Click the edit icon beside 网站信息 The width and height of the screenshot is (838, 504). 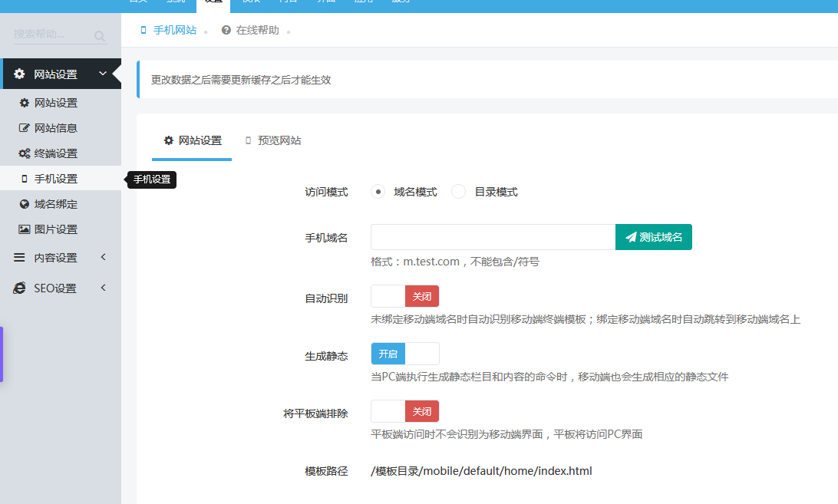(x=24, y=128)
